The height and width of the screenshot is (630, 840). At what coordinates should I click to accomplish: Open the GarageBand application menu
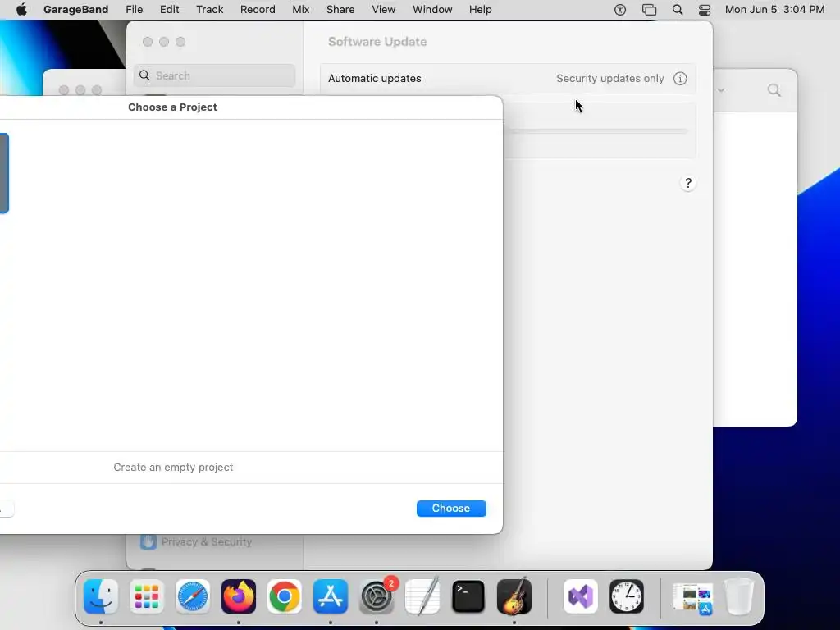pyautogui.click(x=76, y=9)
